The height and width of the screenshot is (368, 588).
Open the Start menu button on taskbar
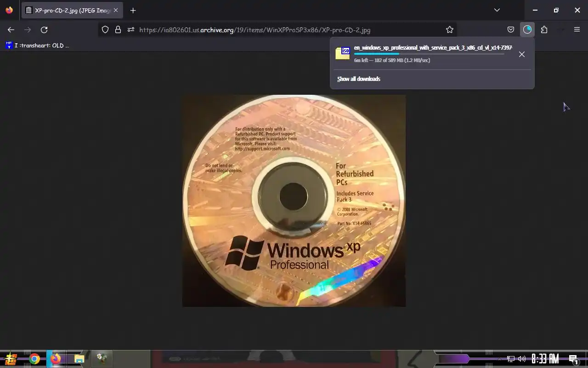[11, 359]
